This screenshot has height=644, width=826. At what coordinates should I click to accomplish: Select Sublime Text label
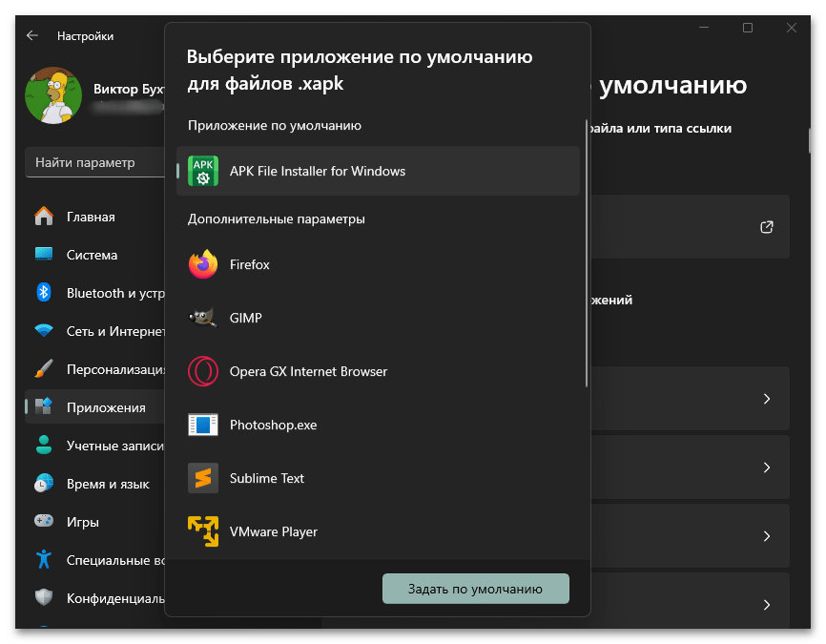point(266,478)
